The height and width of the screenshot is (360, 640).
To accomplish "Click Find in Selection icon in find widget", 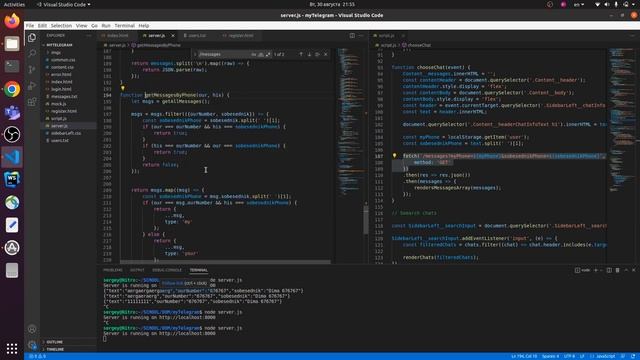I will [x=317, y=54].
